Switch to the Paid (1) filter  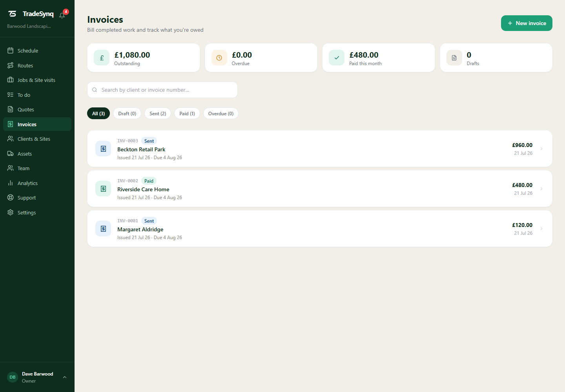coord(187,113)
